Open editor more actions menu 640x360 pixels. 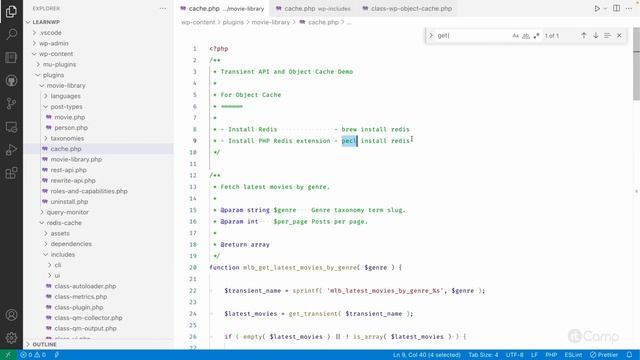(x=629, y=8)
